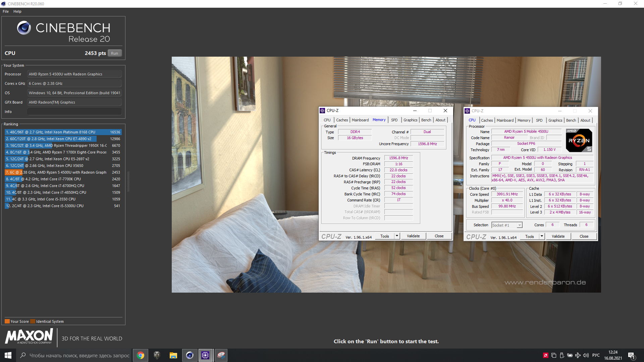Click the Memory CPU-Z window title icon

pyautogui.click(x=322, y=111)
